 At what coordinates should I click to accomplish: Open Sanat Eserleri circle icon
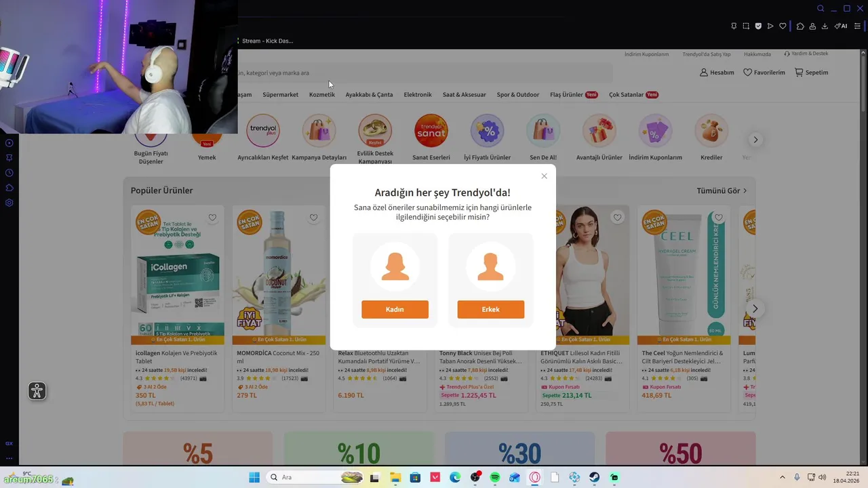431,131
